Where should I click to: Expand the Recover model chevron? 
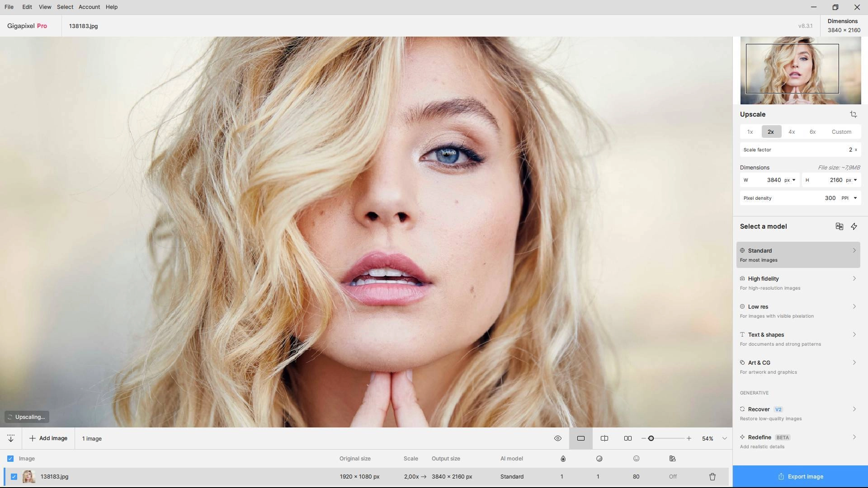point(854,409)
